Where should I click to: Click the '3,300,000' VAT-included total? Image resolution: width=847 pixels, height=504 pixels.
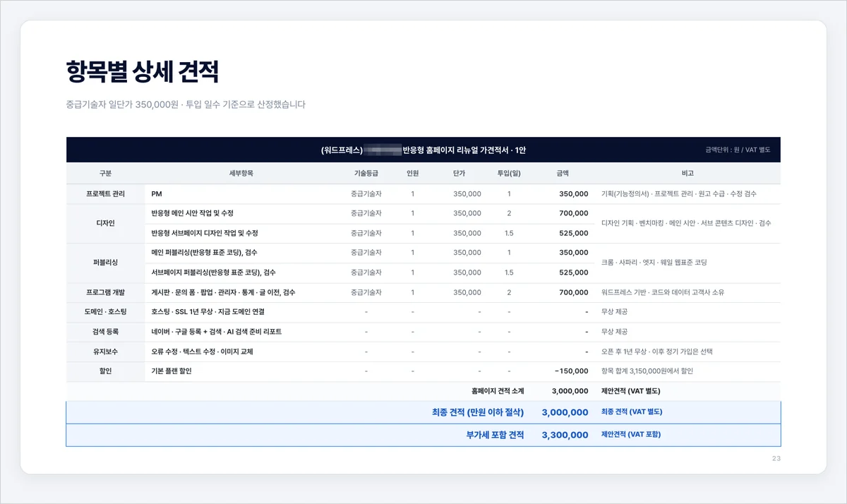pos(565,436)
